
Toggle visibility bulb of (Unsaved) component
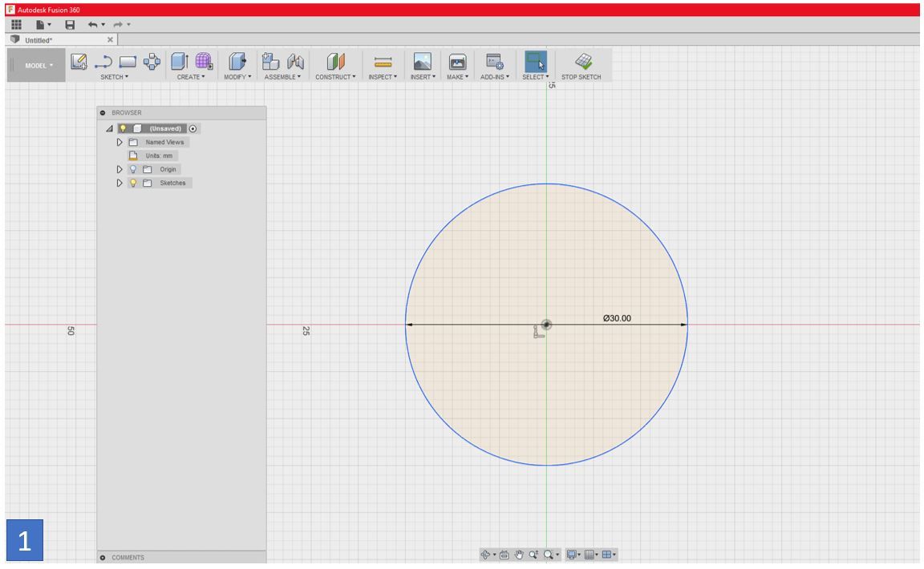click(123, 128)
